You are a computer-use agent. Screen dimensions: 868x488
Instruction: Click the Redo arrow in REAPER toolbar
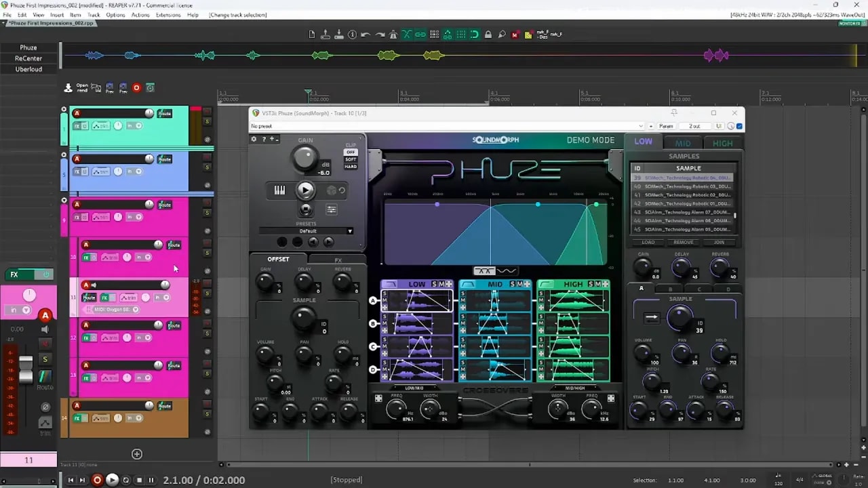pos(379,35)
